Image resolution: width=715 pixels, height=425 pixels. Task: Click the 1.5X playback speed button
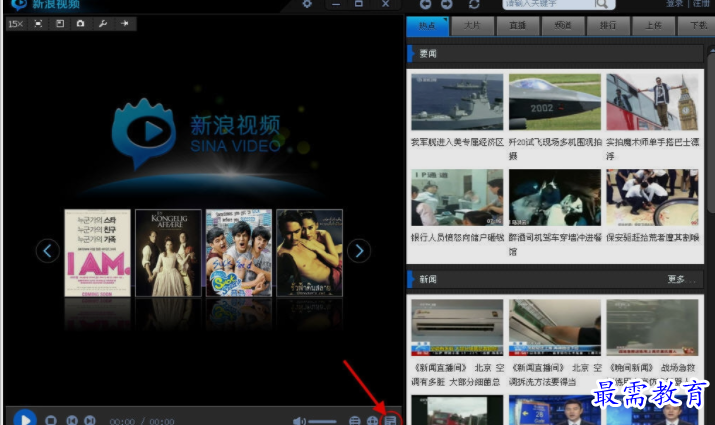coord(16,24)
